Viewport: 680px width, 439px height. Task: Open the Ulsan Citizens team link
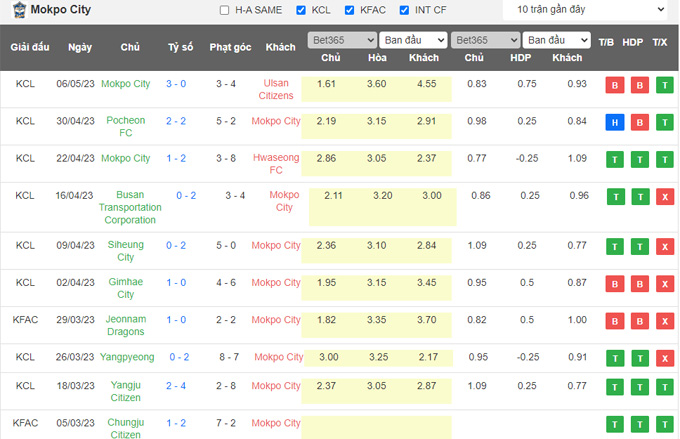pos(277,86)
